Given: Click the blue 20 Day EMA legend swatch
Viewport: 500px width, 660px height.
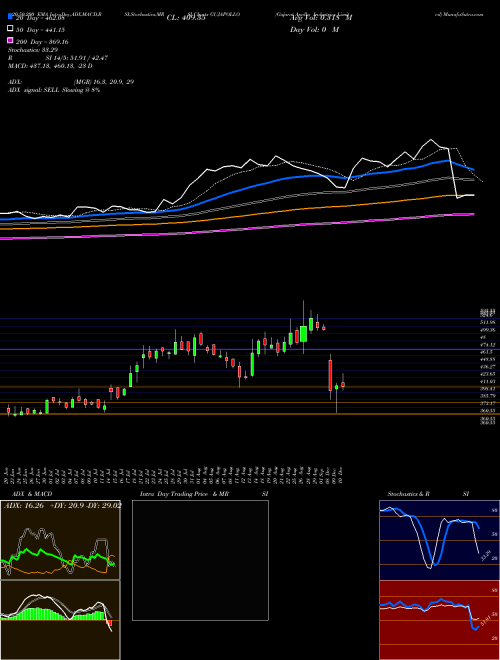Looking at the screenshot, I should (x=10, y=17).
